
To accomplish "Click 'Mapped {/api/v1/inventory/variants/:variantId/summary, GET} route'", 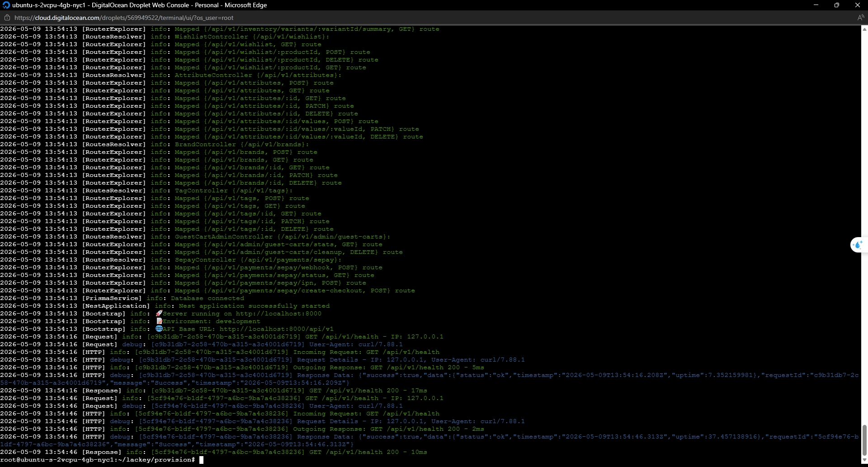I will [x=307, y=29].
